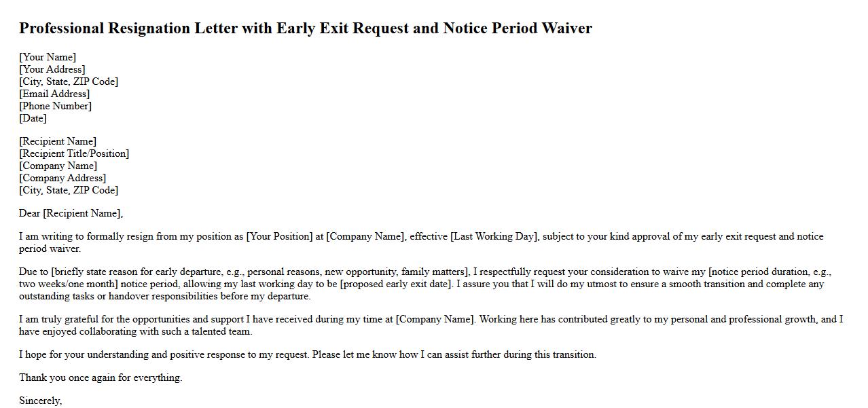Click the sender's [City, State, ZIP Code] line
868x408 pixels.
pyautogui.click(x=69, y=81)
